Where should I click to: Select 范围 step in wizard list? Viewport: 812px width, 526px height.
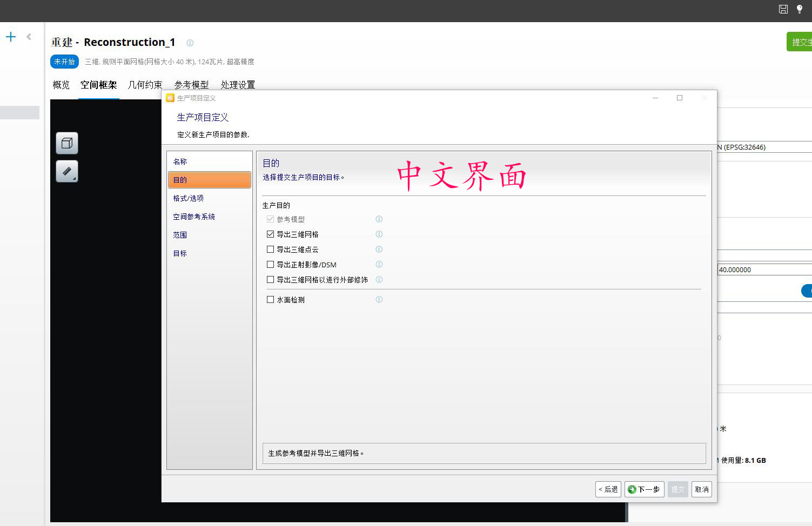210,235
